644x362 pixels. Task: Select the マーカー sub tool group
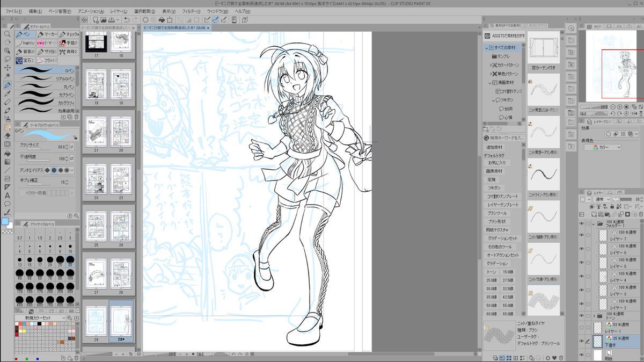(47, 34)
